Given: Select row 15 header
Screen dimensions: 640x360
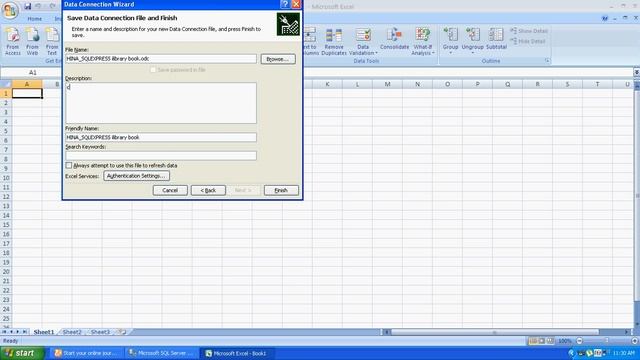Looking at the screenshot, I should point(6,225).
